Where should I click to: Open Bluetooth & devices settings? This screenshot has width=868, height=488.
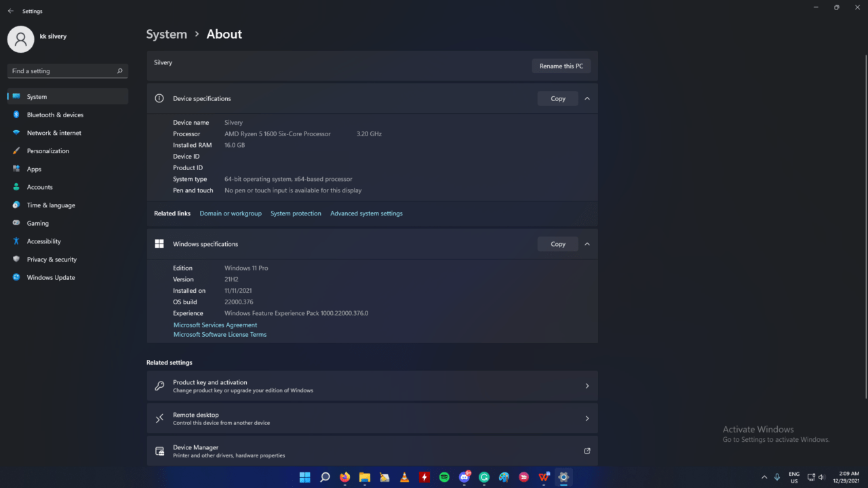[x=68, y=115]
